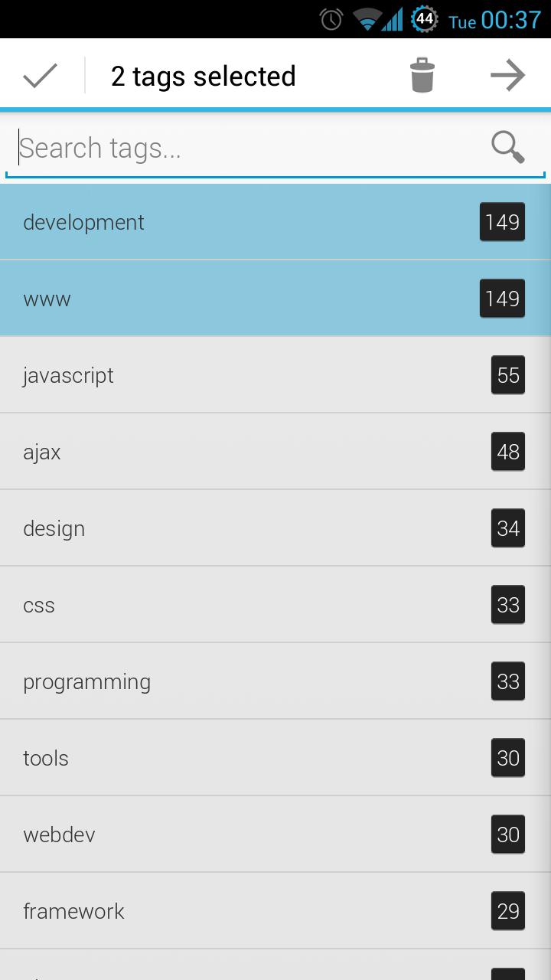Pick the programming tag
This screenshot has height=980, width=551.
230,681
